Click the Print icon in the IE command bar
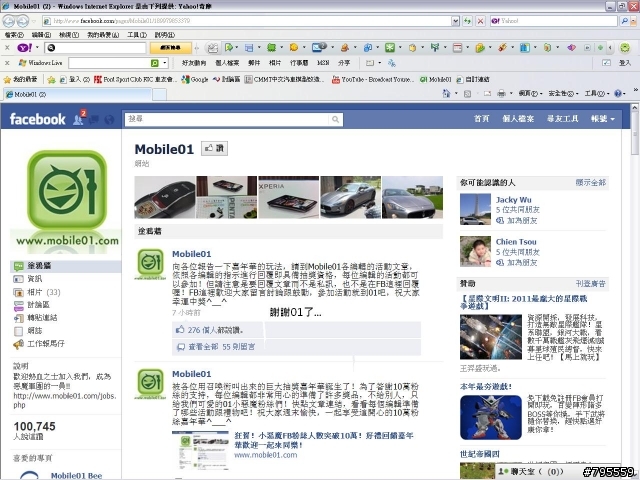This screenshot has height=480, width=640. pyautogui.click(x=501, y=93)
